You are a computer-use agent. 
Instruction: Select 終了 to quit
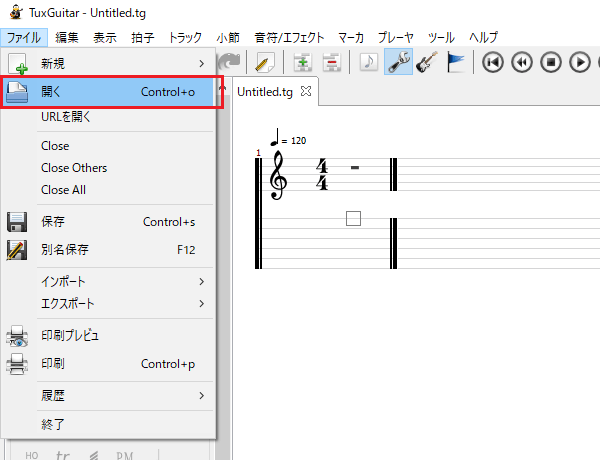coord(108,424)
